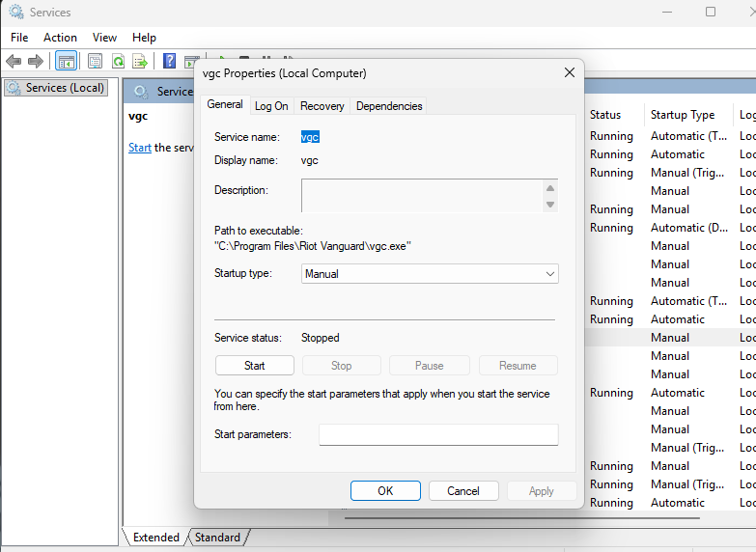Open the Properties toolbar icon
The image size is (756, 552).
coord(95,61)
